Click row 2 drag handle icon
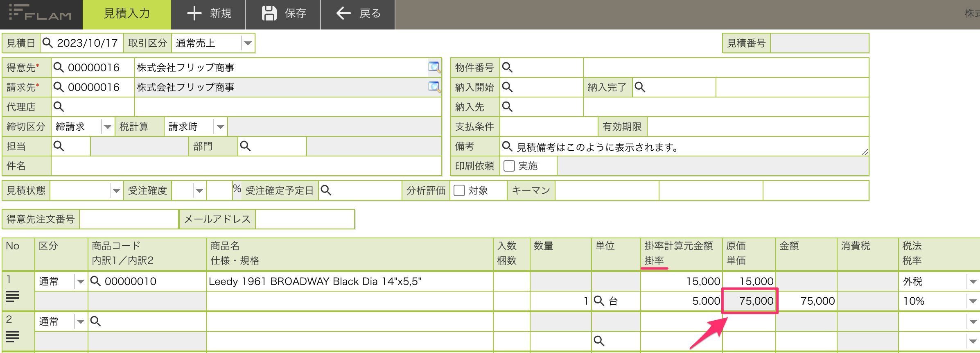The image size is (980, 353). tap(12, 336)
